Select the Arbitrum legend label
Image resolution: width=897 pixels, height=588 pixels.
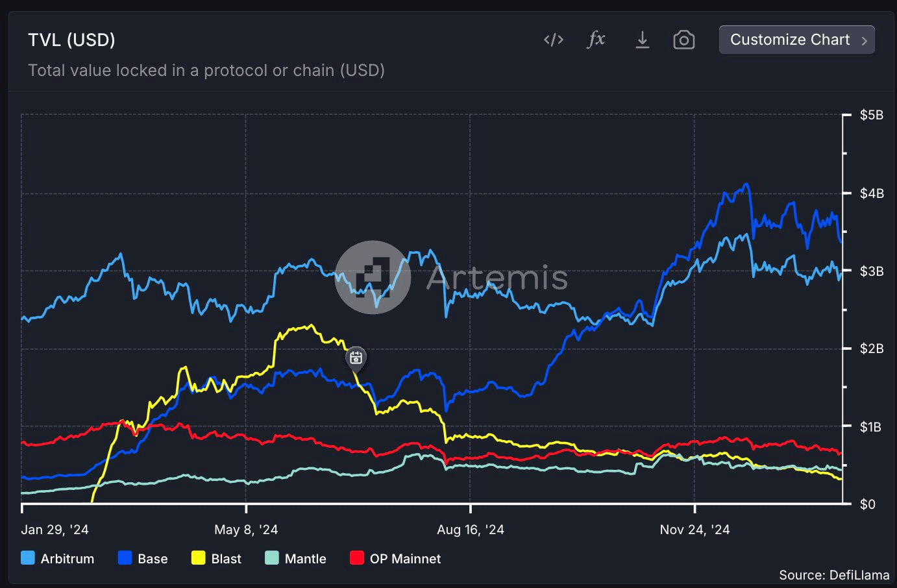pyautogui.click(x=68, y=559)
